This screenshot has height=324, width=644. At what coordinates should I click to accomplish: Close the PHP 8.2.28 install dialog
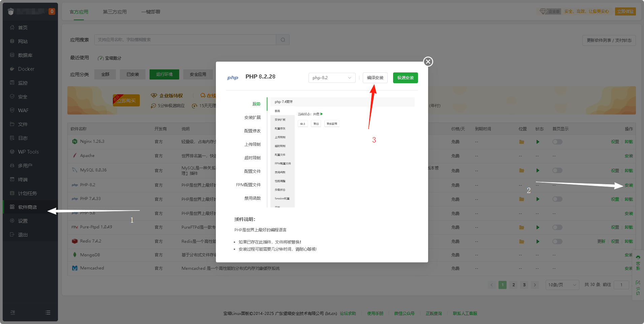[428, 62]
